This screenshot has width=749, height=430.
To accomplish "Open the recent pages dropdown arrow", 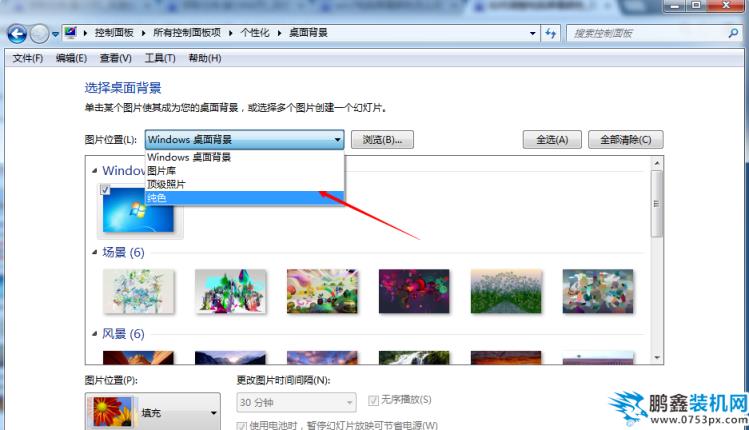I will [55, 34].
